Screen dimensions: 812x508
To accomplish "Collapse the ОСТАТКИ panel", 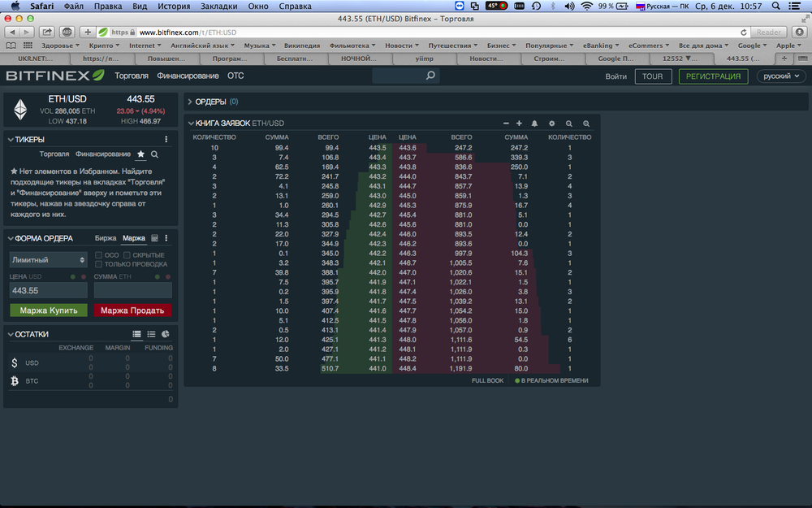I will 11,334.
